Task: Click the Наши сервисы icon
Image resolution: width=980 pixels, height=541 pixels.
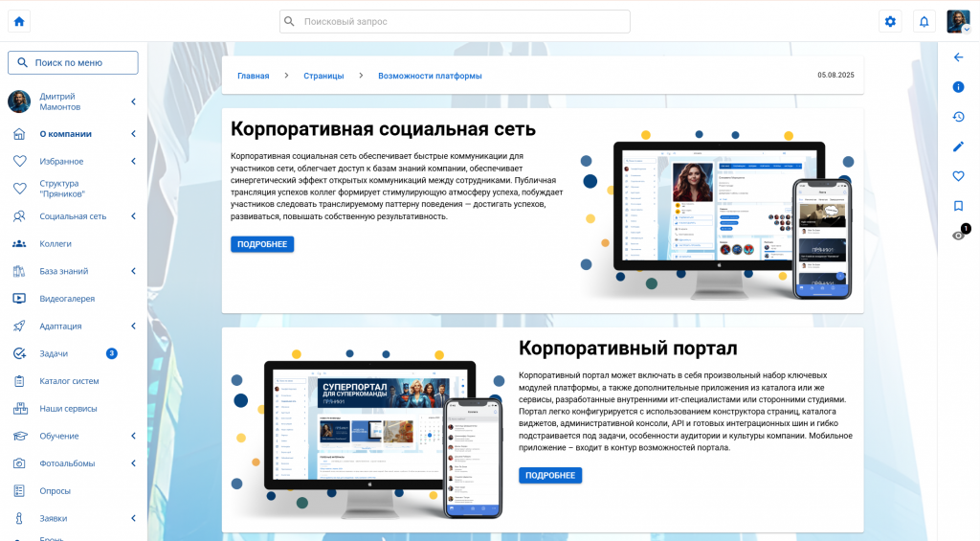Action: pos(19,409)
